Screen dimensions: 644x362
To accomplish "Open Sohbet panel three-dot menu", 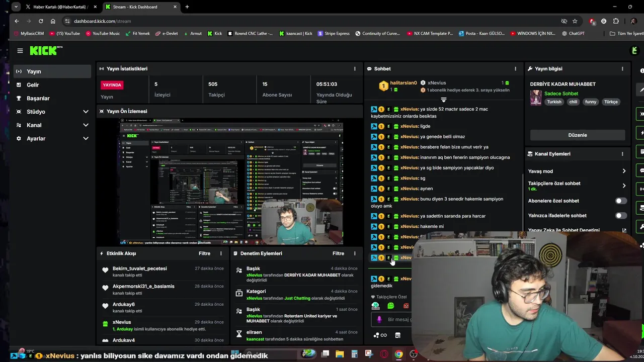I will point(515,69).
